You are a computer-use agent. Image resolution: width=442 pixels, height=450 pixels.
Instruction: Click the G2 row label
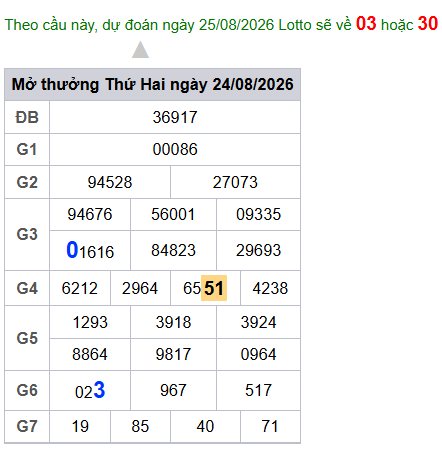[x=27, y=182]
